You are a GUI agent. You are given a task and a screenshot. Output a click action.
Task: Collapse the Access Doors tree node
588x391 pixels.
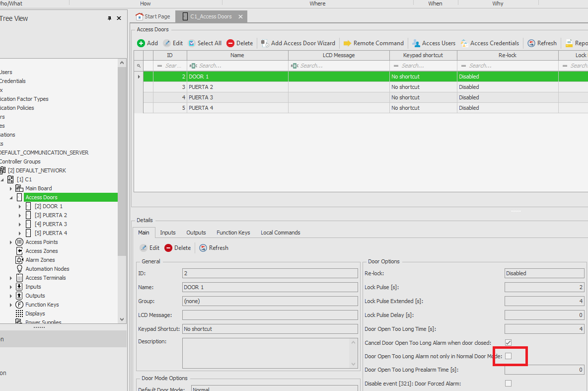pyautogui.click(x=11, y=198)
